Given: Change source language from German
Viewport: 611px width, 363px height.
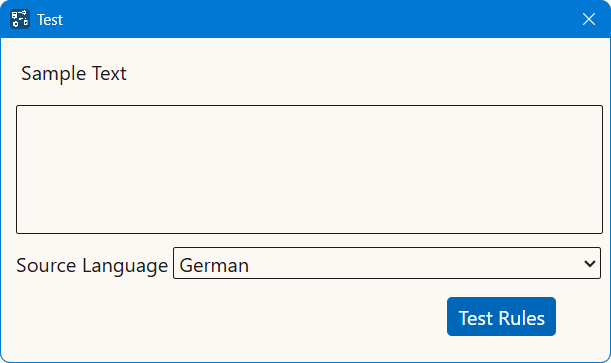Looking at the screenshot, I should 387,263.
